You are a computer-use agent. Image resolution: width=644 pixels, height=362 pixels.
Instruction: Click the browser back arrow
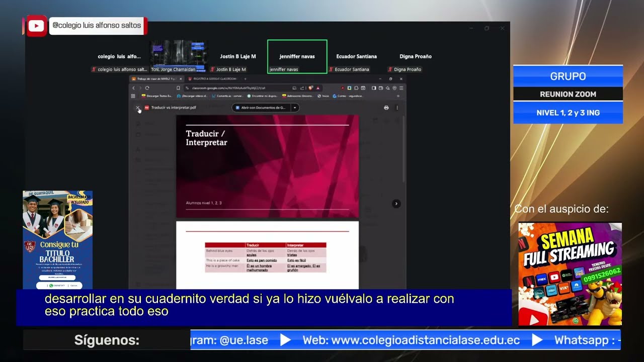point(133,88)
